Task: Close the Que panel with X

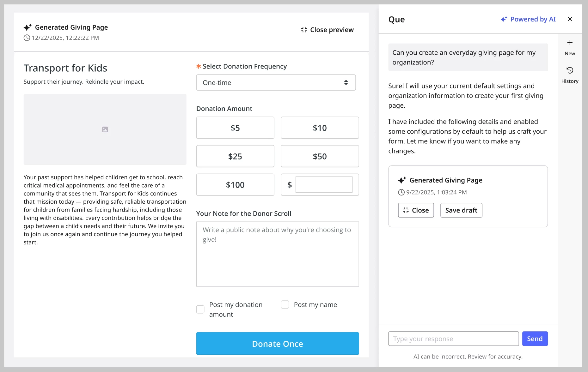Action: coord(570,19)
